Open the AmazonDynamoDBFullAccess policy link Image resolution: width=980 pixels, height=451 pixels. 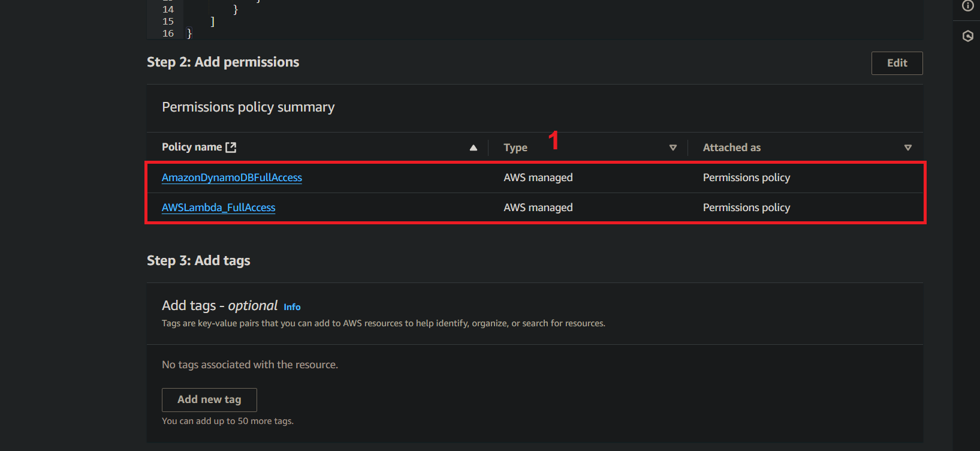(x=232, y=178)
